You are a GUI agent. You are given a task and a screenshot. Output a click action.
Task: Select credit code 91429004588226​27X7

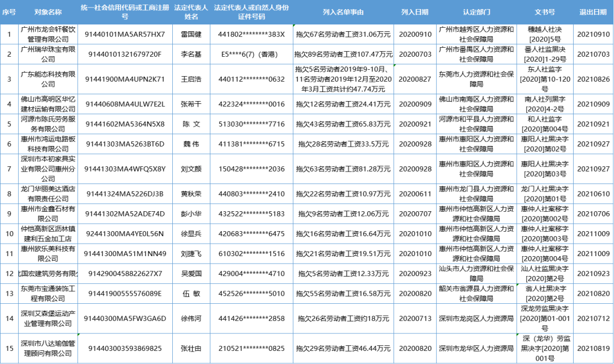tap(125, 274)
